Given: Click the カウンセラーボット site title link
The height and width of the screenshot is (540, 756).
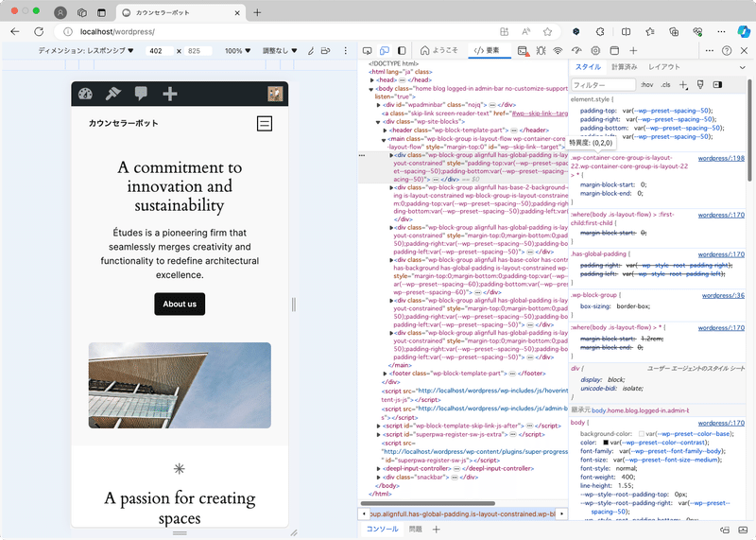Looking at the screenshot, I should tap(124, 123).
